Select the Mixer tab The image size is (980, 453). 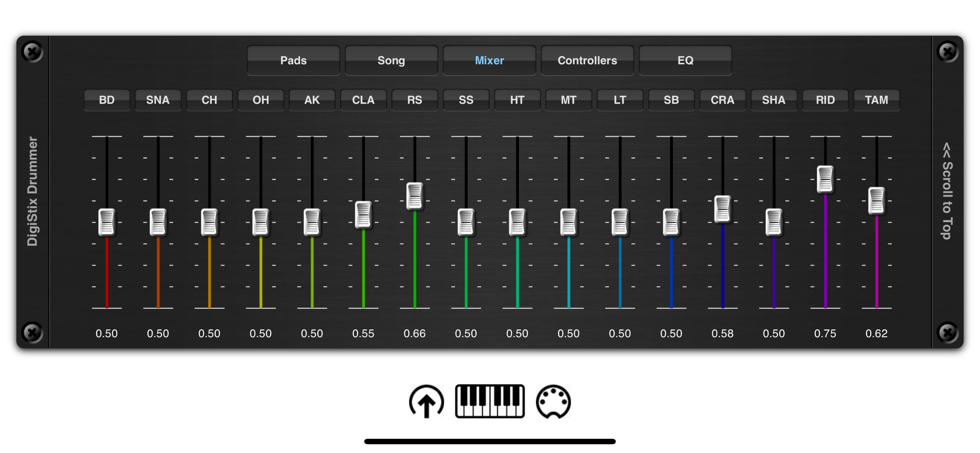(x=489, y=60)
